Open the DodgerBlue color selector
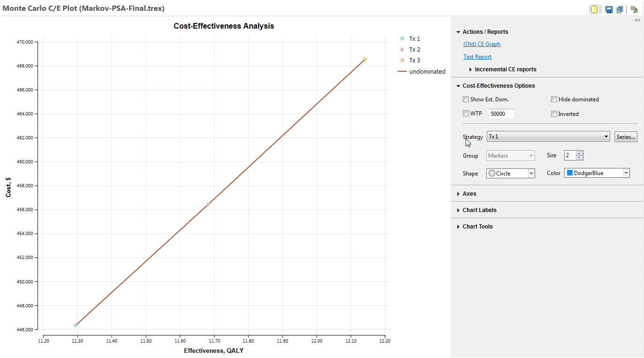 tap(626, 173)
